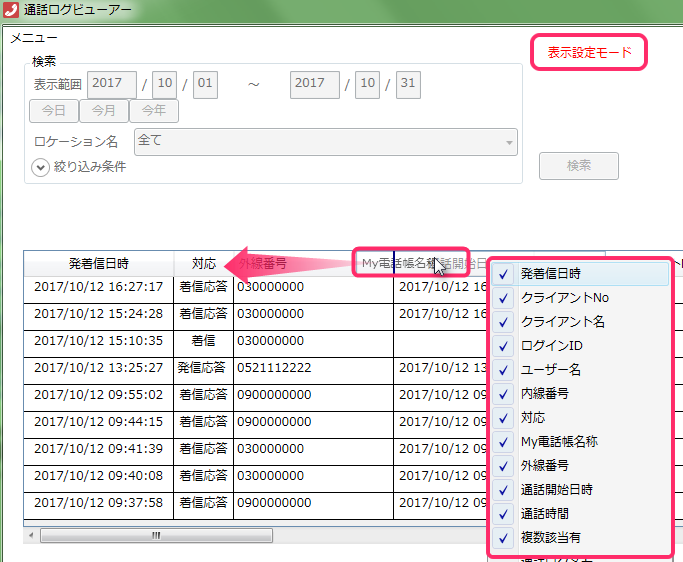Expand the 絞り込み条件 filter section
This screenshot has width=683, height=562.
(x=41, y=168)
